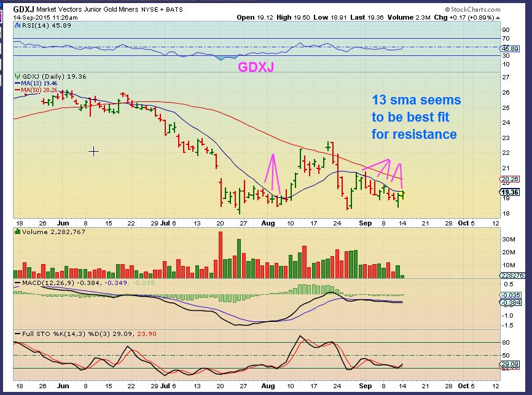This screenshot has width=532, height=395.
Task: Click the 25 price level on the price axis
Action: point(506,108)
